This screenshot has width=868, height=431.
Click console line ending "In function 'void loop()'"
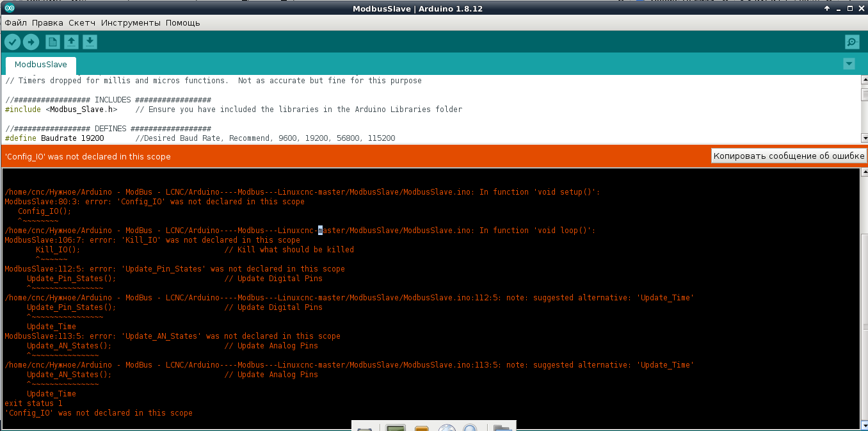[300, 231]
